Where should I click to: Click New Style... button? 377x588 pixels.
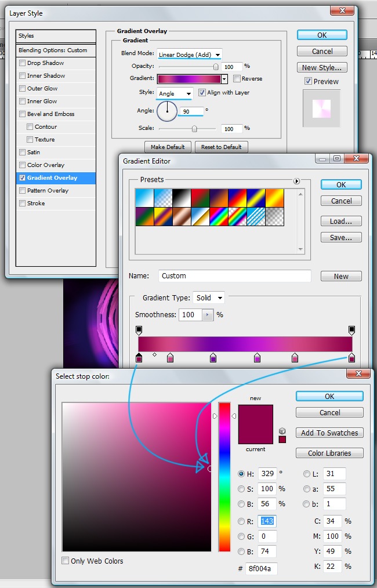tap(322, 67)
